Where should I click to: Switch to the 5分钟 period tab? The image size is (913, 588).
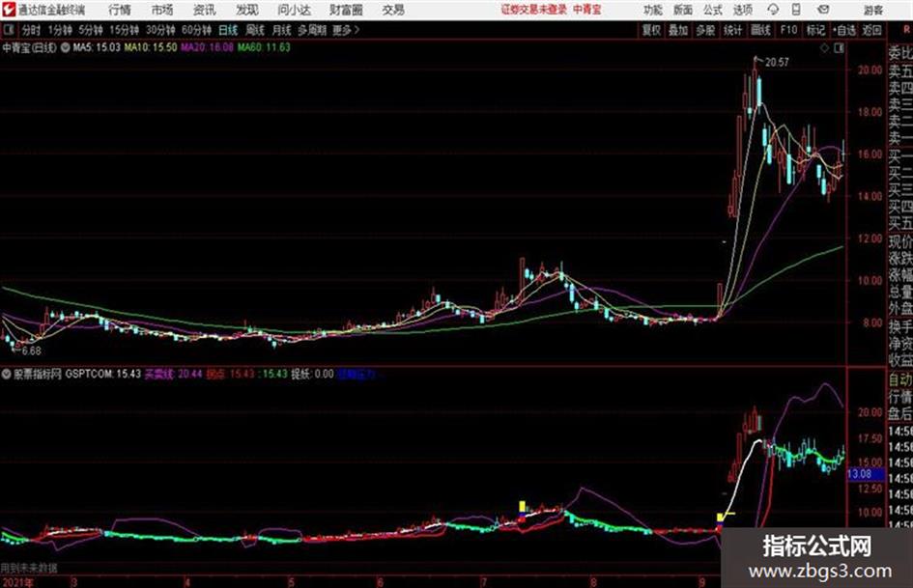[91, 30]
